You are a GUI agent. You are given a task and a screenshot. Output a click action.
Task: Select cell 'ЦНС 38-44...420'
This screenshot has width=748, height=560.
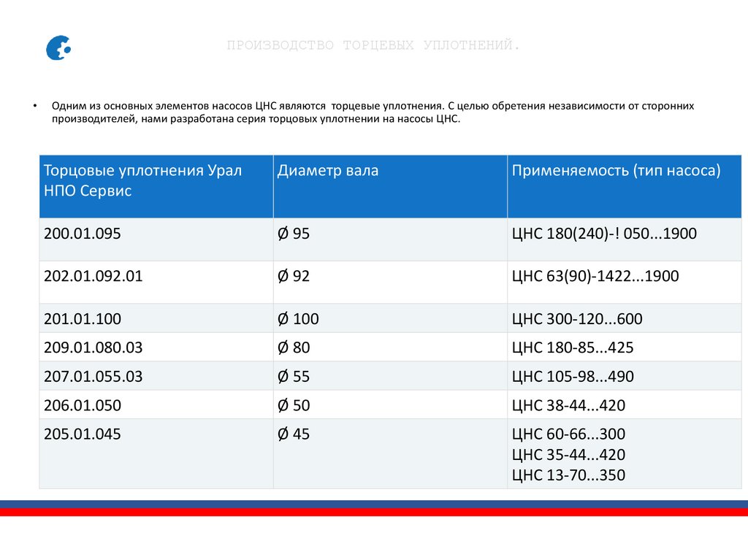point(625,404)
